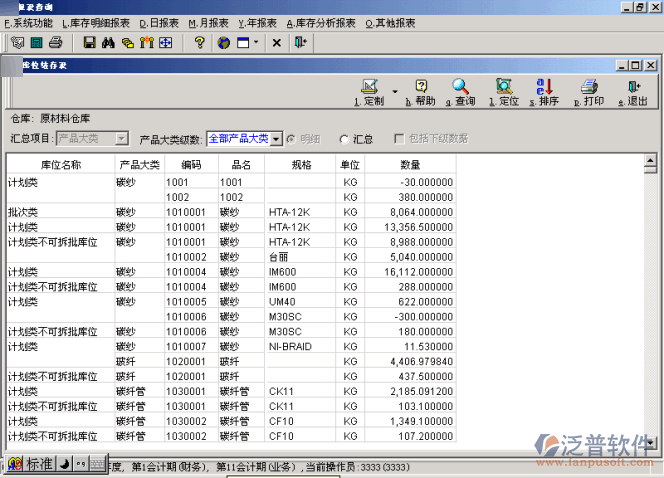
Task: Click the 打印 (Print) toolbar icon
Action: (589, 91)
